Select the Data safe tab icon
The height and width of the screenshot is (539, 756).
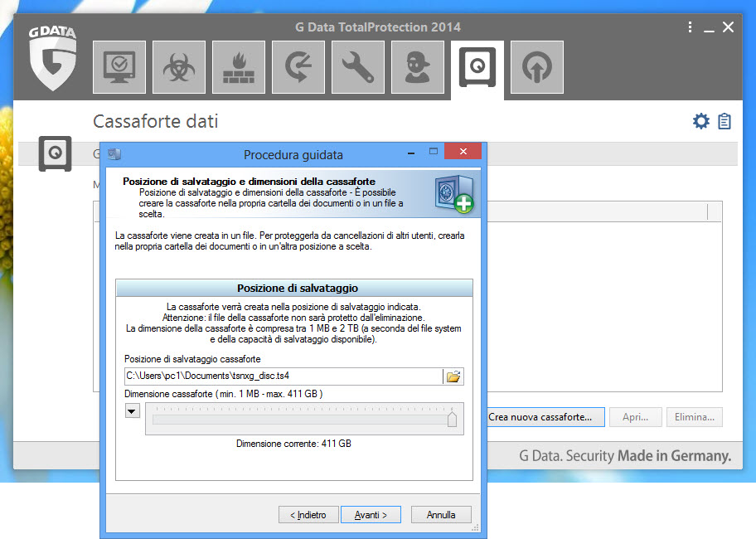click(x=477, y=67)
